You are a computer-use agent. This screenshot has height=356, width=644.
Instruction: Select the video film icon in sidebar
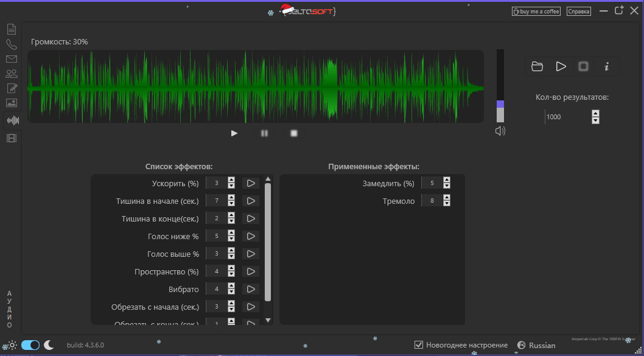coord(11,138)
